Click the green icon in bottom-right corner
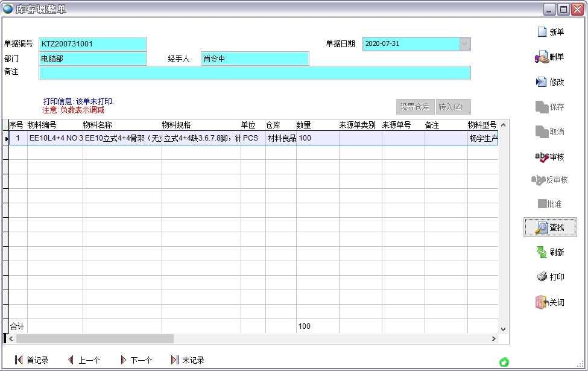The width and height of the screenshot is (588, 371). [x=504, y=362]
